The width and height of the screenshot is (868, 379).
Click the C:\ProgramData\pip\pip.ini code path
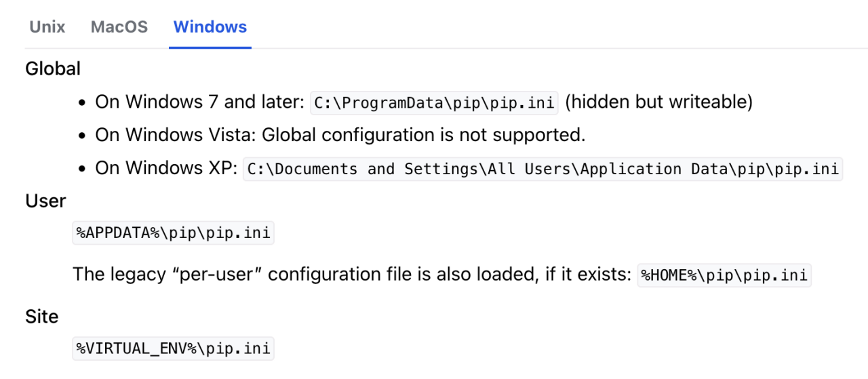434,103
